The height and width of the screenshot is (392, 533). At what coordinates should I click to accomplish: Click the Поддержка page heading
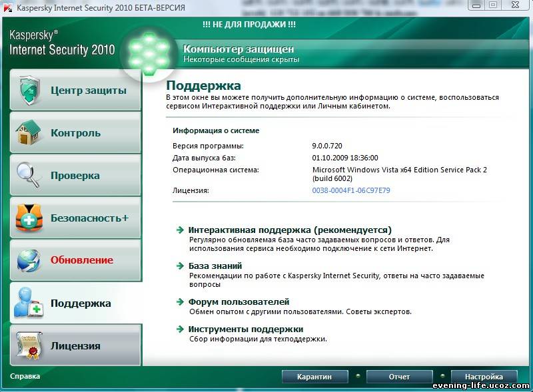(x=203, y=86)
